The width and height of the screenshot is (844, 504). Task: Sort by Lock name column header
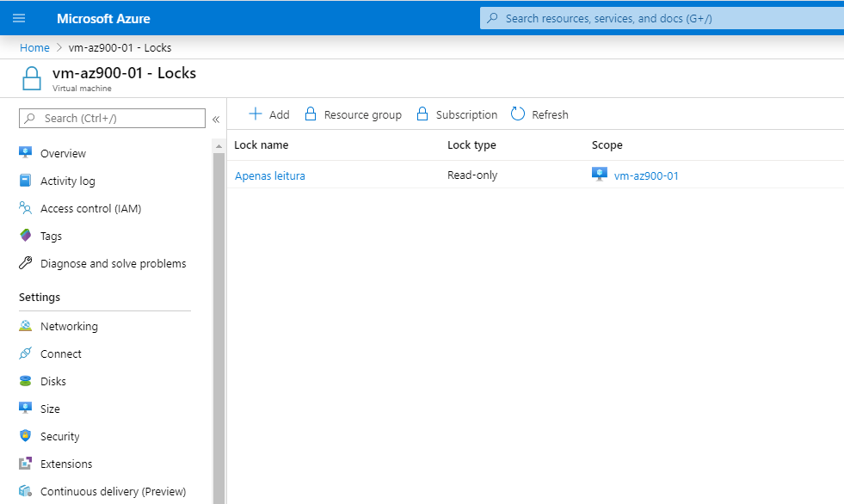[261, 144]
